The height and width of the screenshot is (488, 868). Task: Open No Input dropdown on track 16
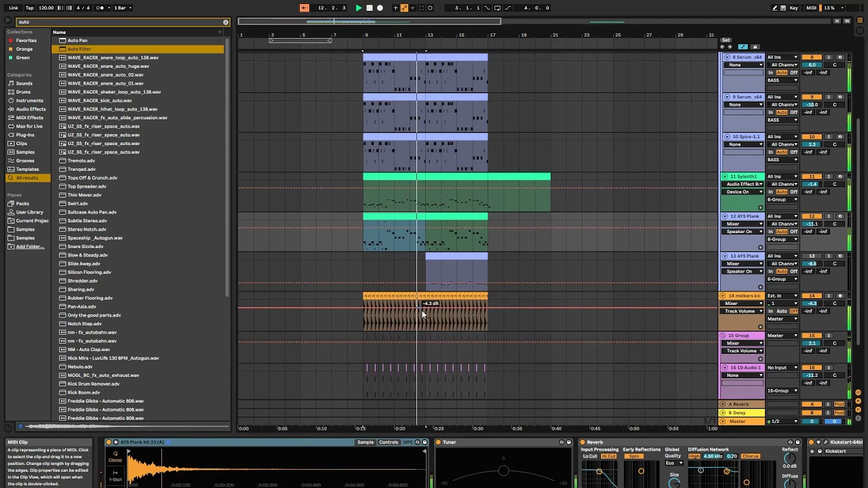[x=783, y=367]
